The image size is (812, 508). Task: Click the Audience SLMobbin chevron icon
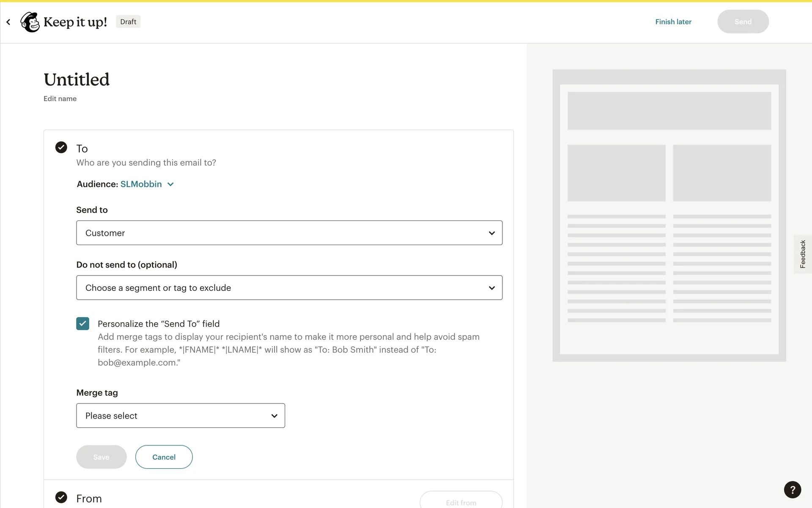(x=170, y=184)
